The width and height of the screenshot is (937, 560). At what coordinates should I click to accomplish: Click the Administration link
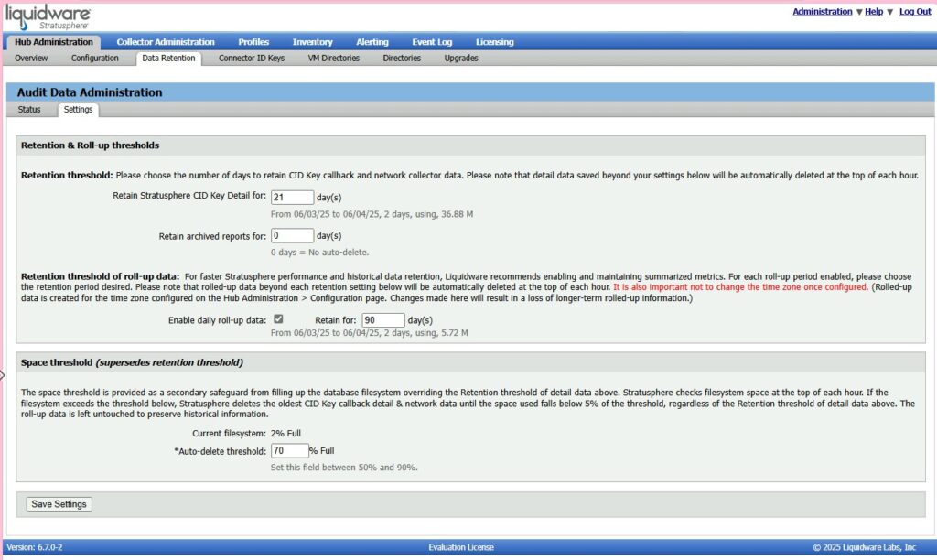[823, 11]
